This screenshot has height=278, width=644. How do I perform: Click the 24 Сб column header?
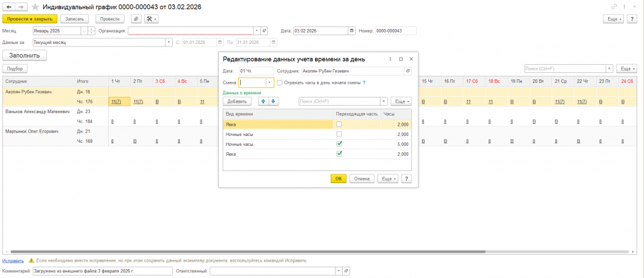coord(627,81)
